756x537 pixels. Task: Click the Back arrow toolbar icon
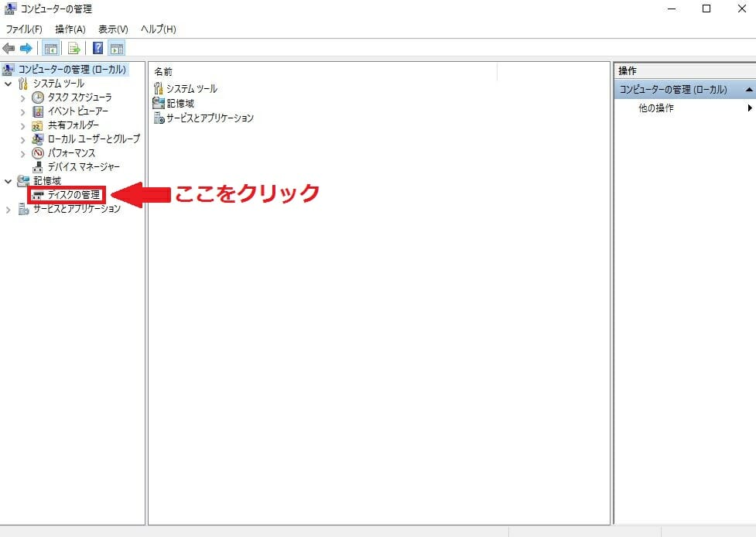9,48
